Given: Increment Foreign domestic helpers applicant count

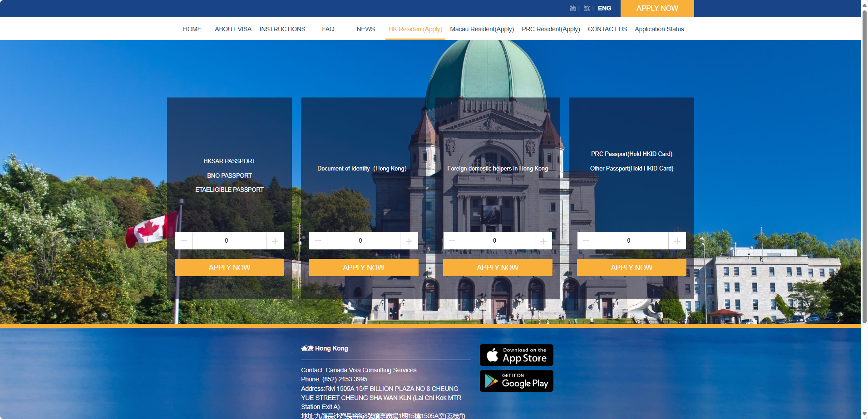Looking at the screenshot, I should 543,241.
